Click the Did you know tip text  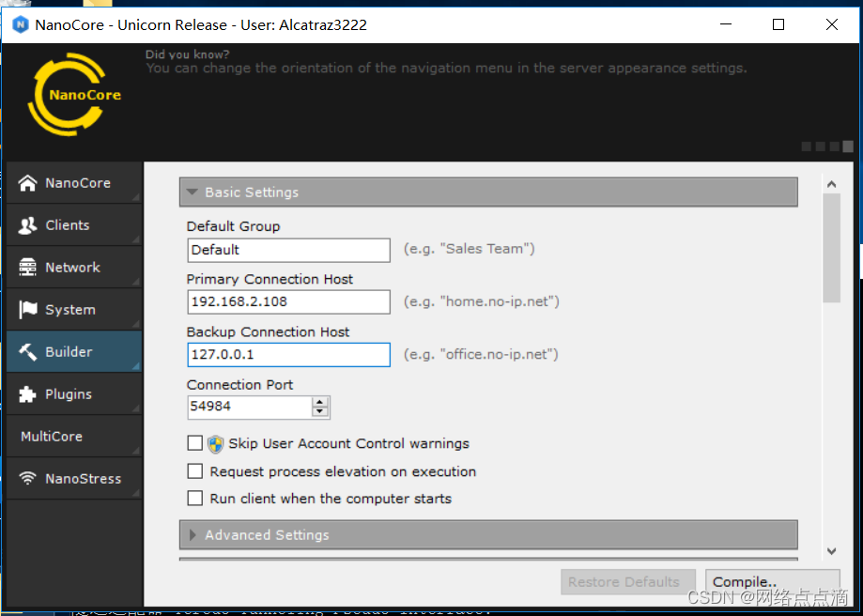click(446, 68)
